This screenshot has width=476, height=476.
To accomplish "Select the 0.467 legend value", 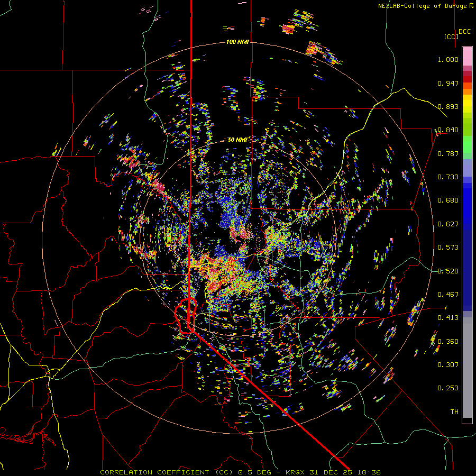I will pyautogui.click(x=448, y=295).
